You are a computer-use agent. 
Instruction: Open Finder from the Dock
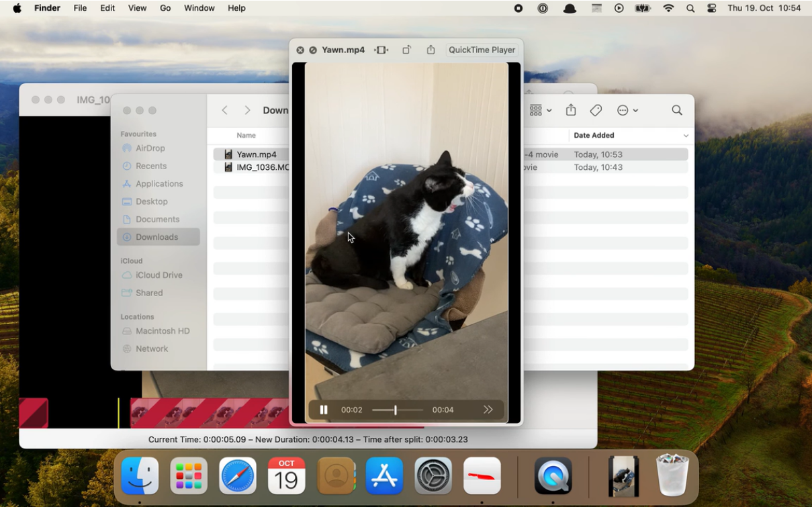(140, 476)
